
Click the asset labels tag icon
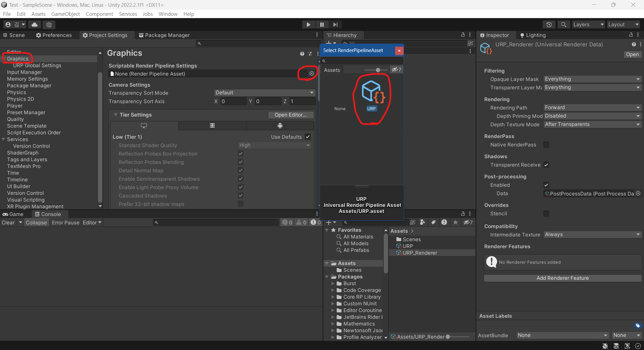(x=638, y=325)
